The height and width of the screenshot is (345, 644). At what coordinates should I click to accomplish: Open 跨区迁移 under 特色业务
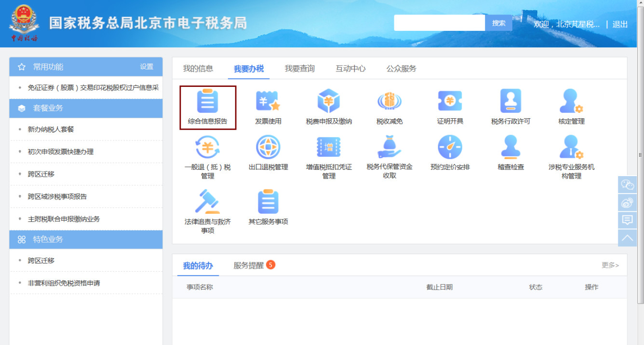click(x=41, y=261)
